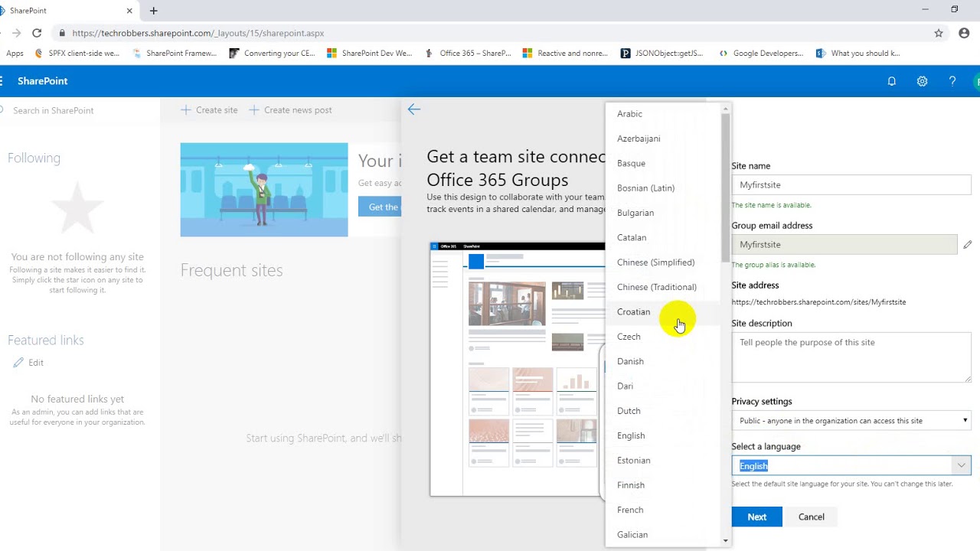The image size is (980, 551).
Task: Open SharePoint settings gear
Action: click(922, 81)
